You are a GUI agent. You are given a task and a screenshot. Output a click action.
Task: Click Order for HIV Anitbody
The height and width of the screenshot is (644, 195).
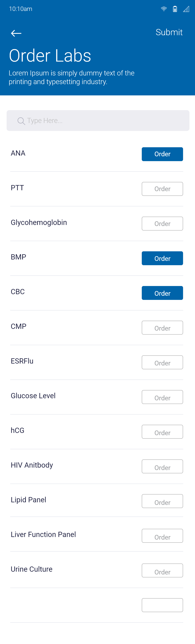(162, 467)
